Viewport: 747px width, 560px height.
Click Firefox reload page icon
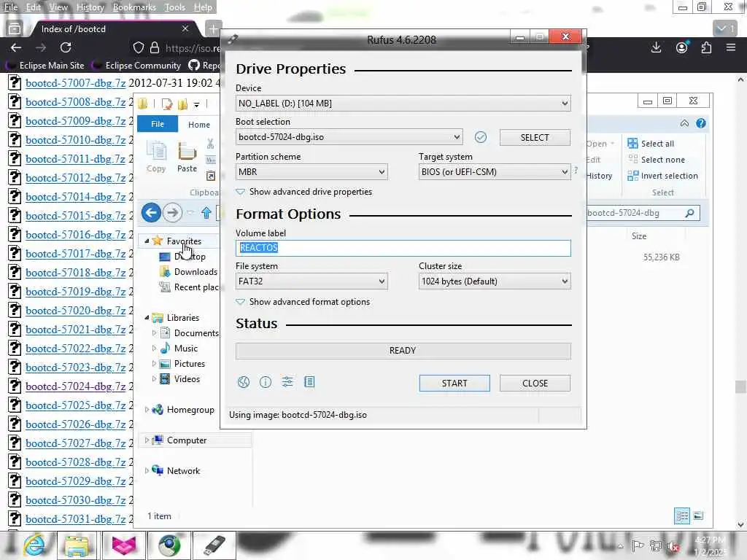66,47
